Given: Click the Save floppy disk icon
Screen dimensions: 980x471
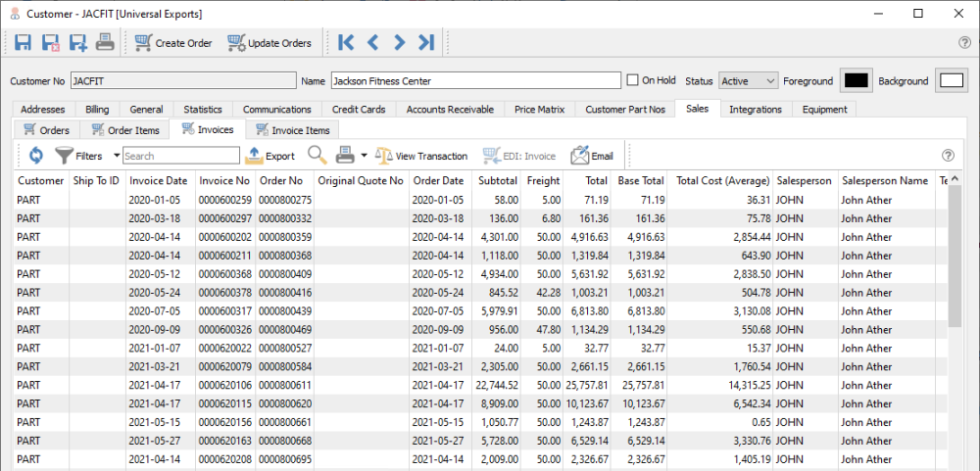Looking at the screenshot, I should 24,42.
